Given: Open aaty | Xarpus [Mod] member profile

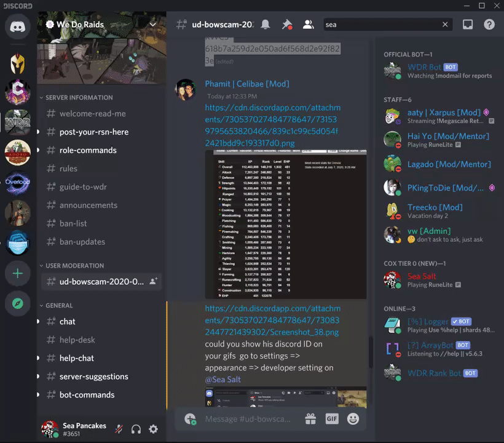Looking at the screenshot, I should click(x=440, y=116).
